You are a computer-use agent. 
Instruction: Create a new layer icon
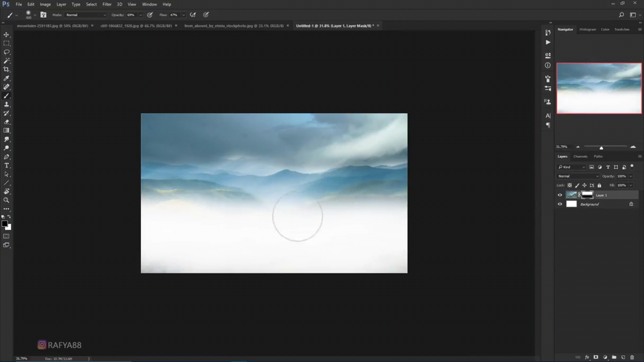[x=623, y=357]
